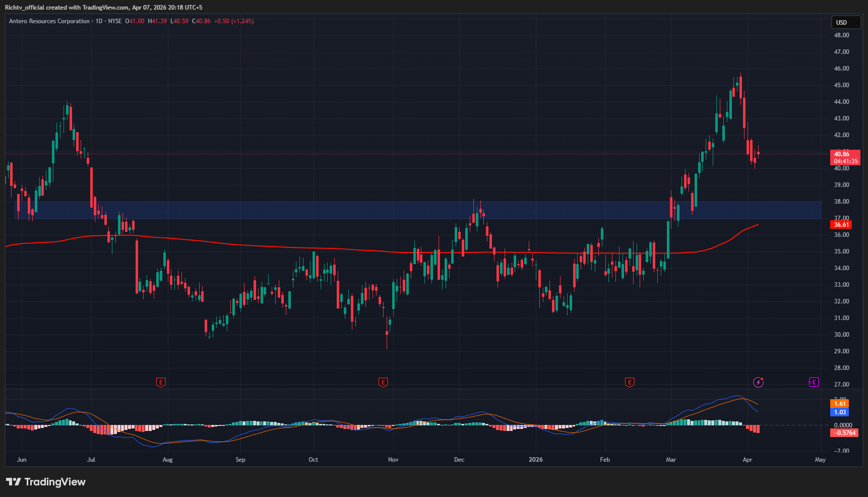Click the orange 1.61 MACD signal label

840,403
